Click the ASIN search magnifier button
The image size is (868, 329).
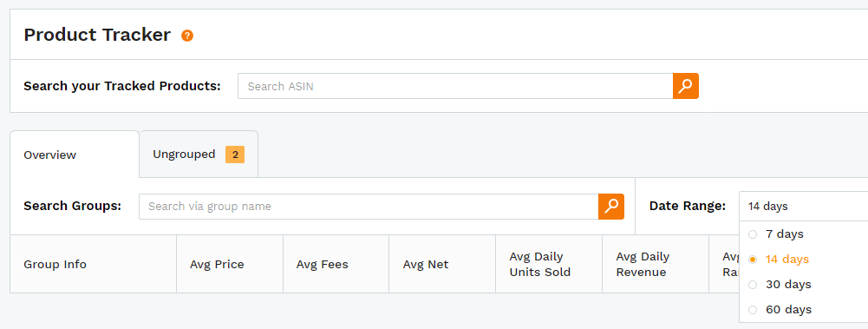coord(686,86)
